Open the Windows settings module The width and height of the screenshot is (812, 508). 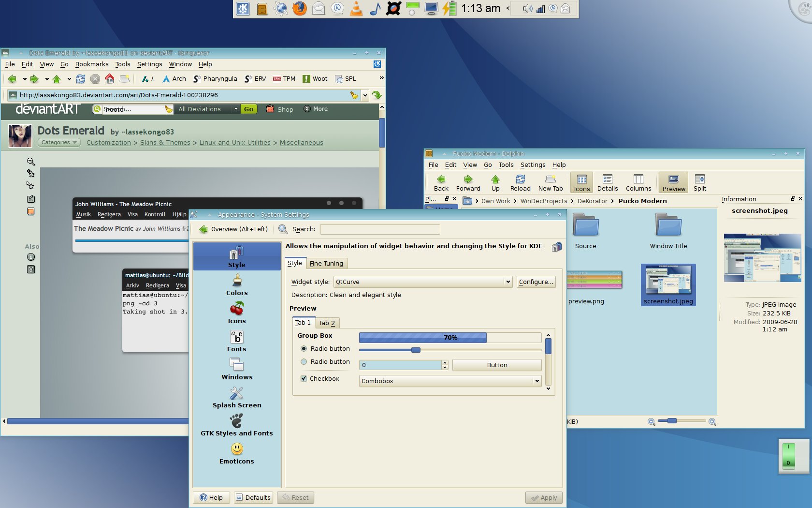[237, 369]
